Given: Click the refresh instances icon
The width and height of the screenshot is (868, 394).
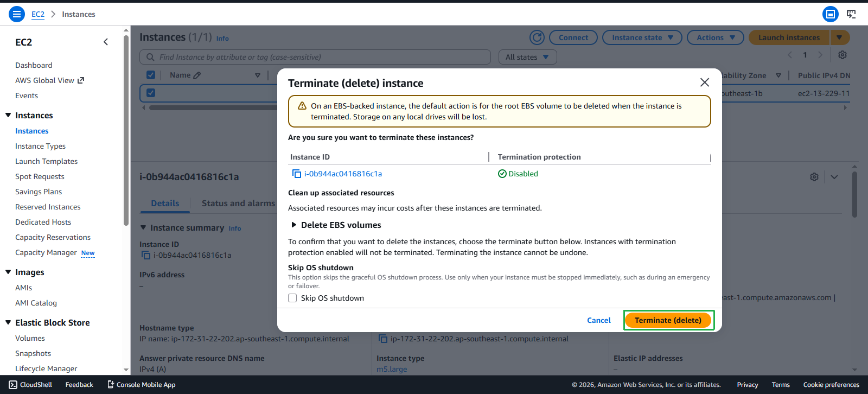Looking at the screenshot, I should [x=537, y=37].
